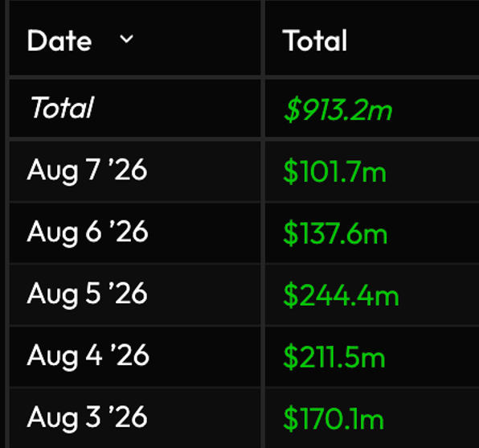Screen dimensions: 479x448
Task: Click the $913.2m total value
Action: coord(338,109)
